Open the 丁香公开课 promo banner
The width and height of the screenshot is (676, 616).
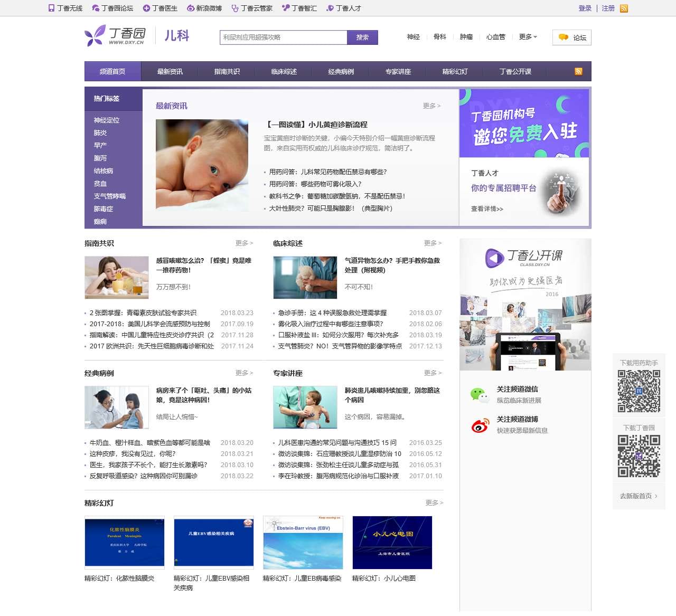[x=525, y=305]
